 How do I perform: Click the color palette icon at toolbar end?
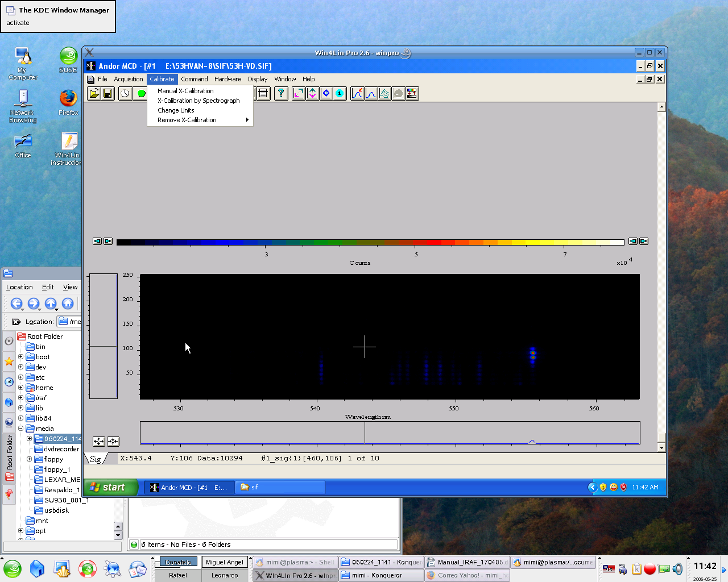point(412,93)
